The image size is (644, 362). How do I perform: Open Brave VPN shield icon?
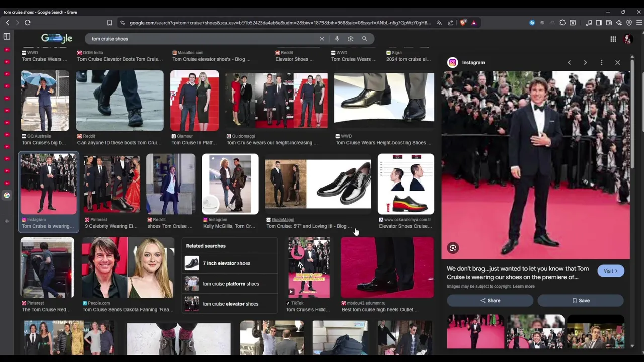coord(629,23)
